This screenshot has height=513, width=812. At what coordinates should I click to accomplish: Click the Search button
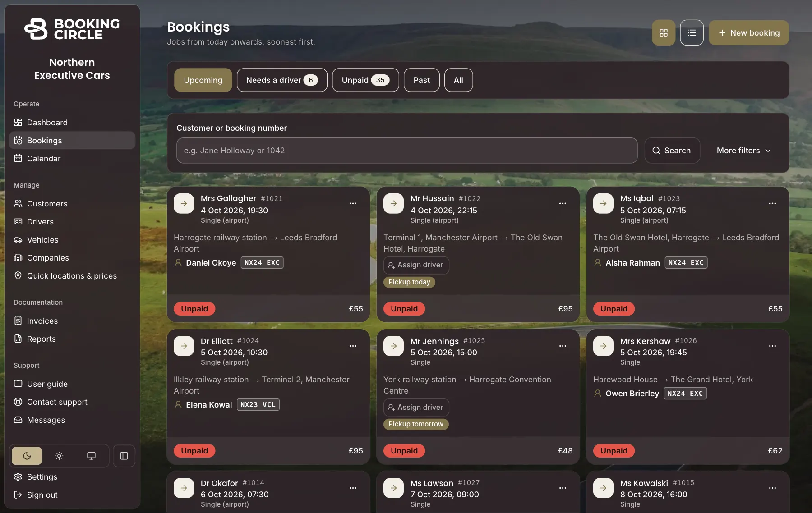[x=672, y=151]
